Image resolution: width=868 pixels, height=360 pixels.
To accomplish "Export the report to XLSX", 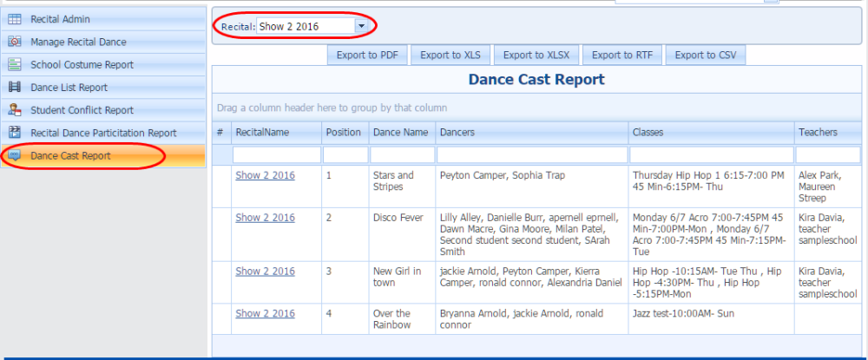I will pos(536,56).
